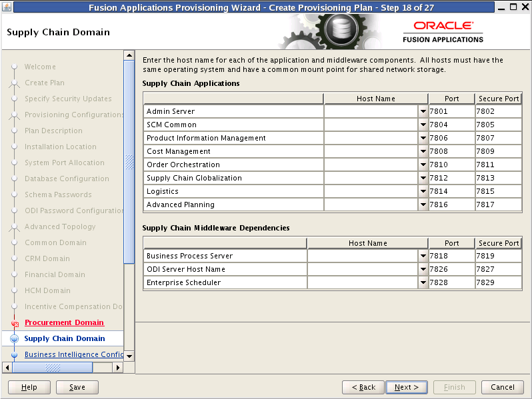This screenshot has height=399, width=532.
Task: Click Secure Port header in Middleware table
Action: pyautogui.click(x=498, y=243)
